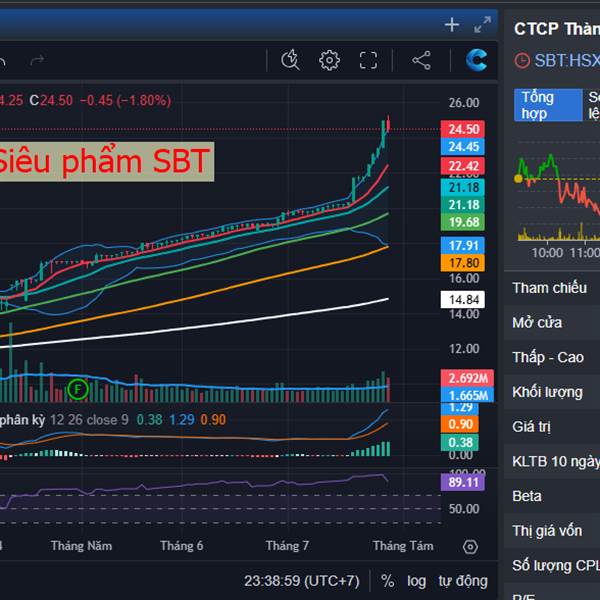Select the Tổng hợp tab
Viewport: 600px width, 600px height.
tap(548, 105)
